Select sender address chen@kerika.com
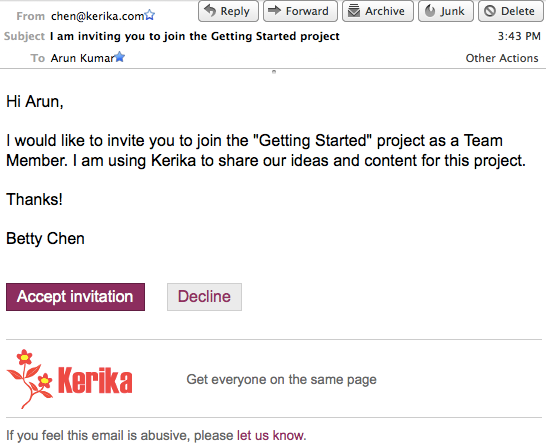 click(x=97, y=16)
